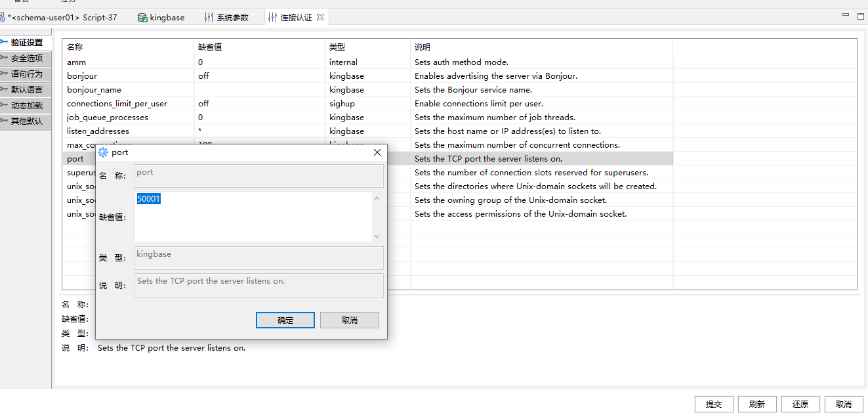Revert settings with 还原 button
This screenshot has height=417, width=868.
[x=800, y=405]
